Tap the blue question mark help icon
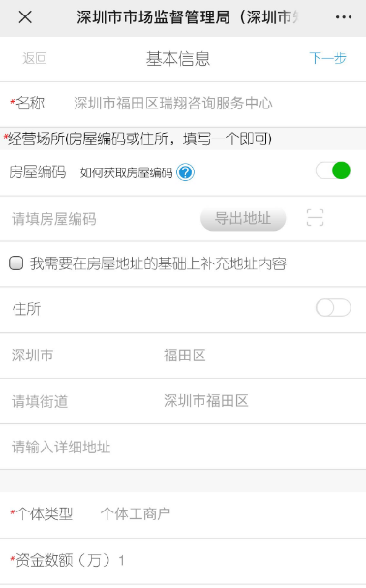Image resolution: width=366 pixels, height=588 pixels. pyautogui.click(x=185, y=172)
